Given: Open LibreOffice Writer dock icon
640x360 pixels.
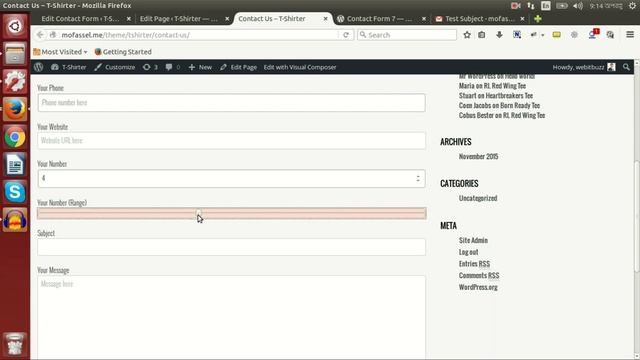Looking at the screenshot, I should (x=15, y=165).
